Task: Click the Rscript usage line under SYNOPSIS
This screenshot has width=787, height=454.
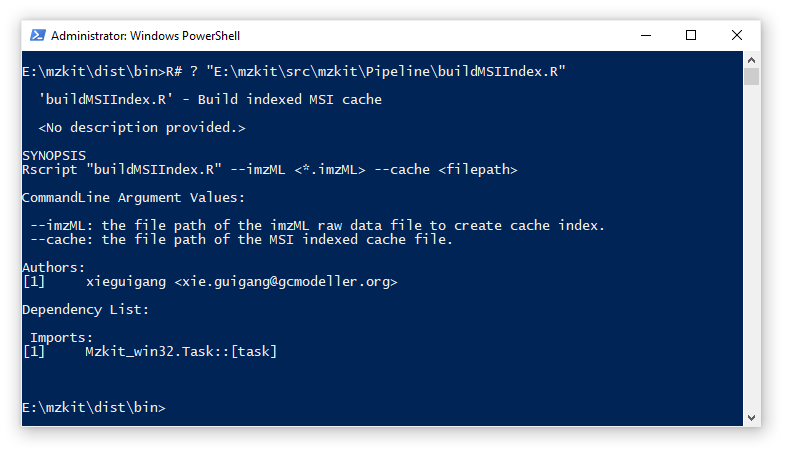Action: (269, 169)
